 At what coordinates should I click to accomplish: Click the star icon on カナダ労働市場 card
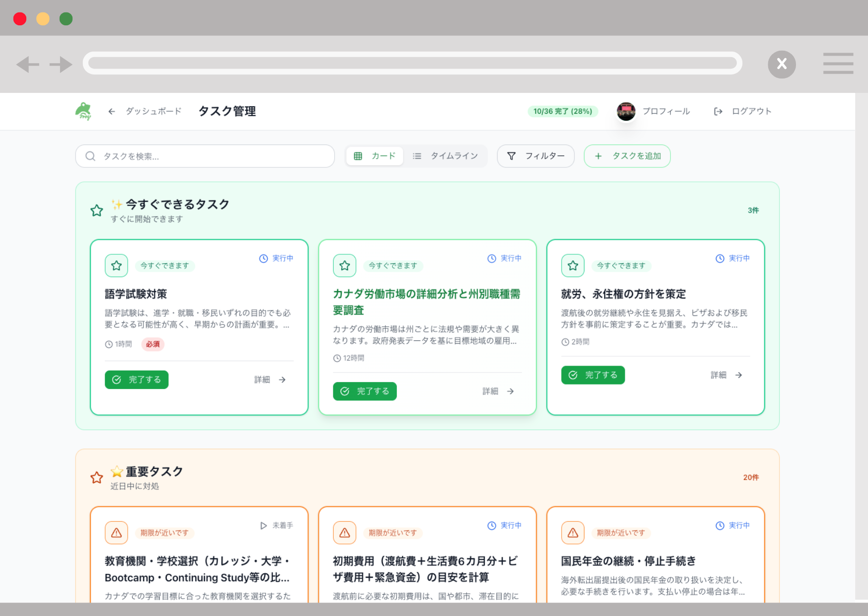(x=345, y=266)
